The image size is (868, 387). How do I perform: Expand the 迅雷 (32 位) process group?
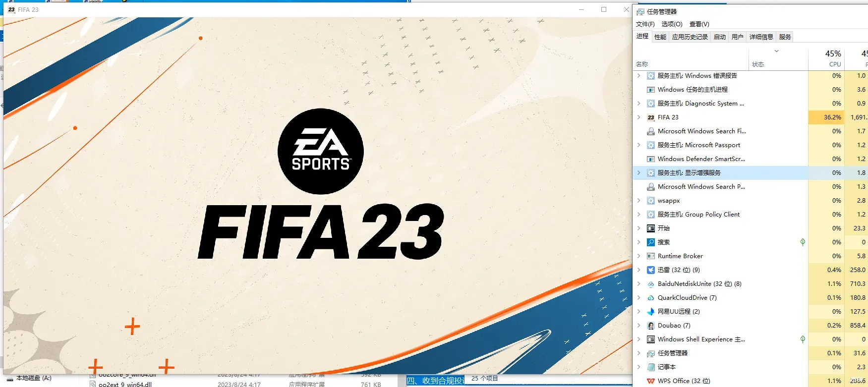[x=639, y=270]
